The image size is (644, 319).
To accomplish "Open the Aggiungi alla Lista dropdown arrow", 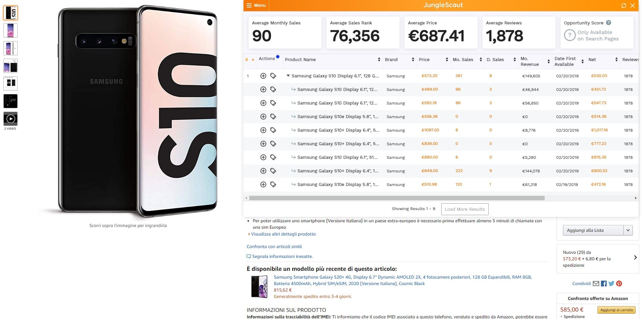I will tap(628, 230).
